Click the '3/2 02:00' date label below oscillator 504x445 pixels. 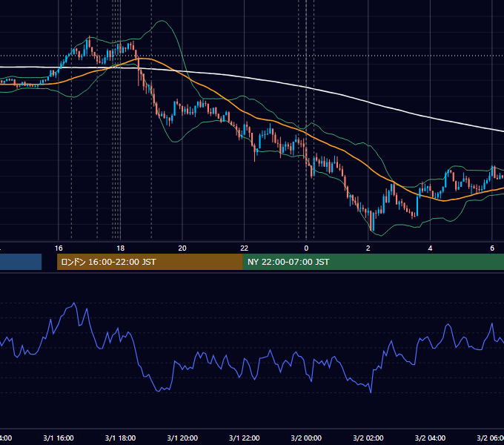[x=368, y=438]
